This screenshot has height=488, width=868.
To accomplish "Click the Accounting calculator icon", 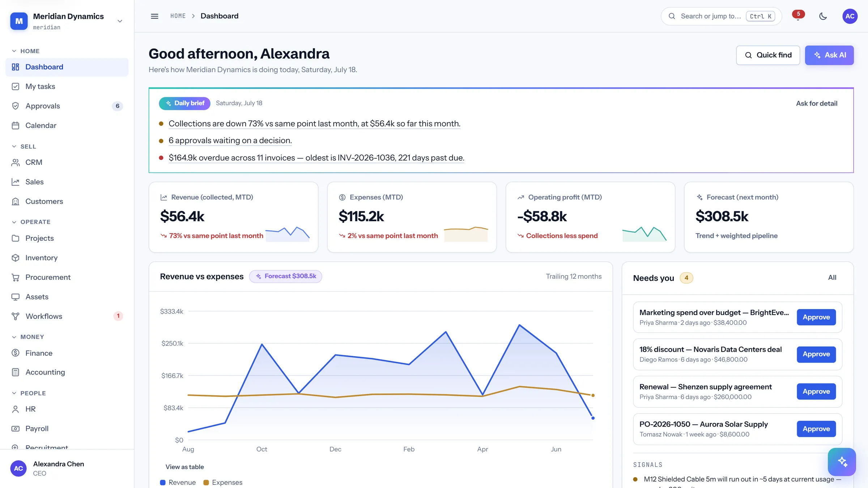I will [15, 372].
